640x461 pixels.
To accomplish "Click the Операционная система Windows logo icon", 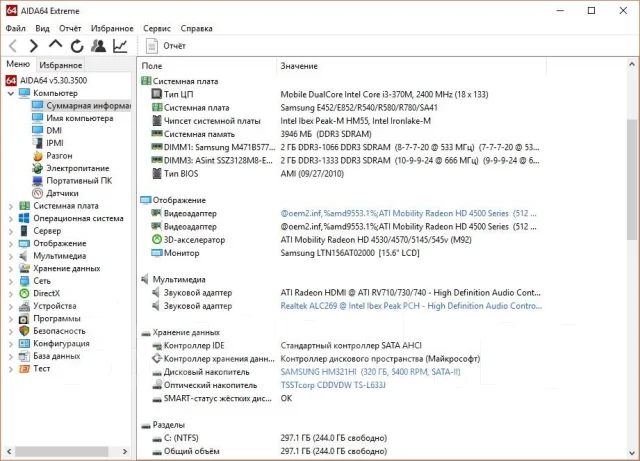I will 24,218.
